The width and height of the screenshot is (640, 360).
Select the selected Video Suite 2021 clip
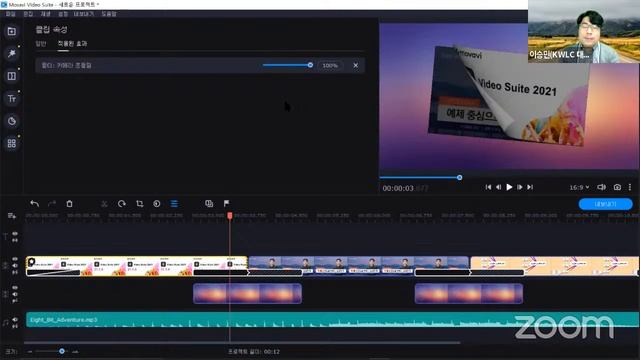[x=137, y=266]
